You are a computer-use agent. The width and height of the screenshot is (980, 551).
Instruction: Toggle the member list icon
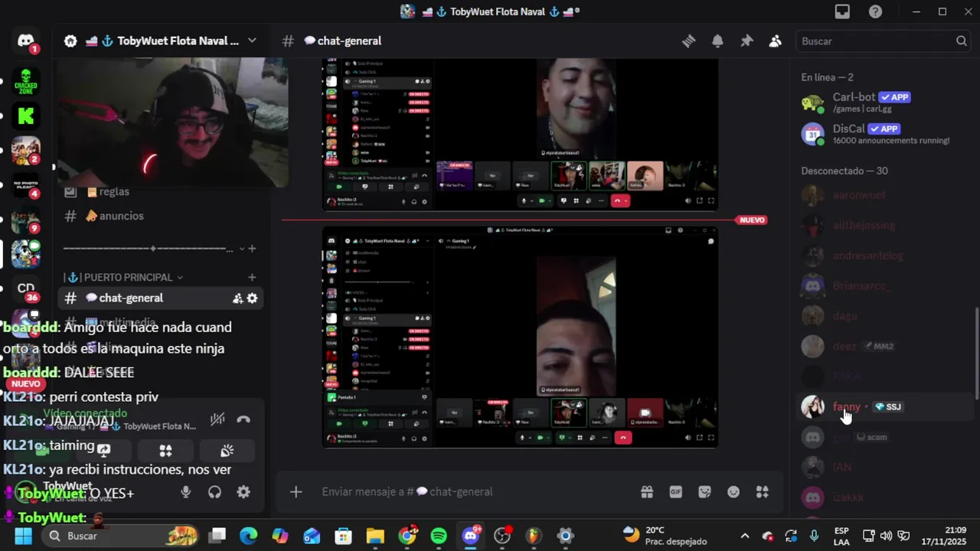click(x=776, y=41)
